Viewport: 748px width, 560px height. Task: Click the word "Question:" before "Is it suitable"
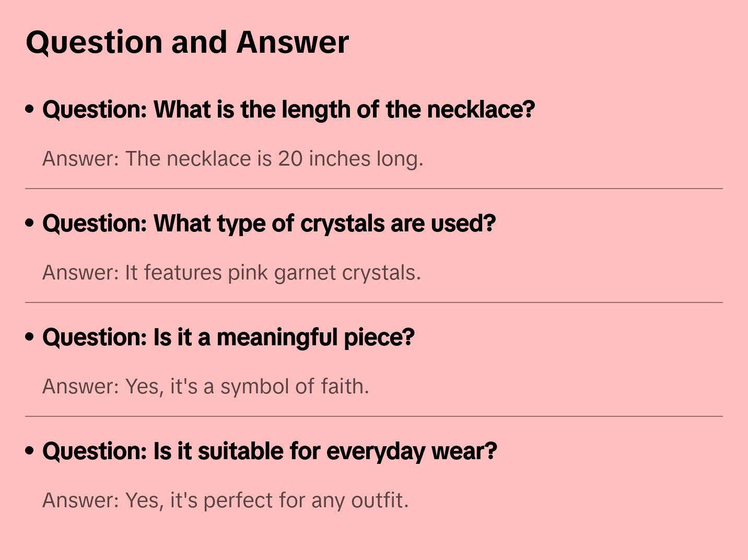pyautogui.click(x=95, y=451)
